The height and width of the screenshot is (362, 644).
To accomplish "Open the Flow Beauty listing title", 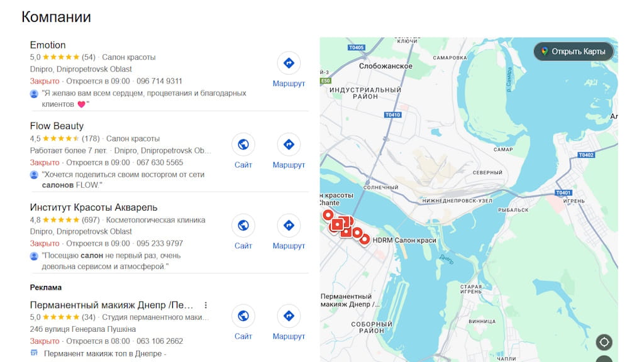I will click(x=57, y=126).
